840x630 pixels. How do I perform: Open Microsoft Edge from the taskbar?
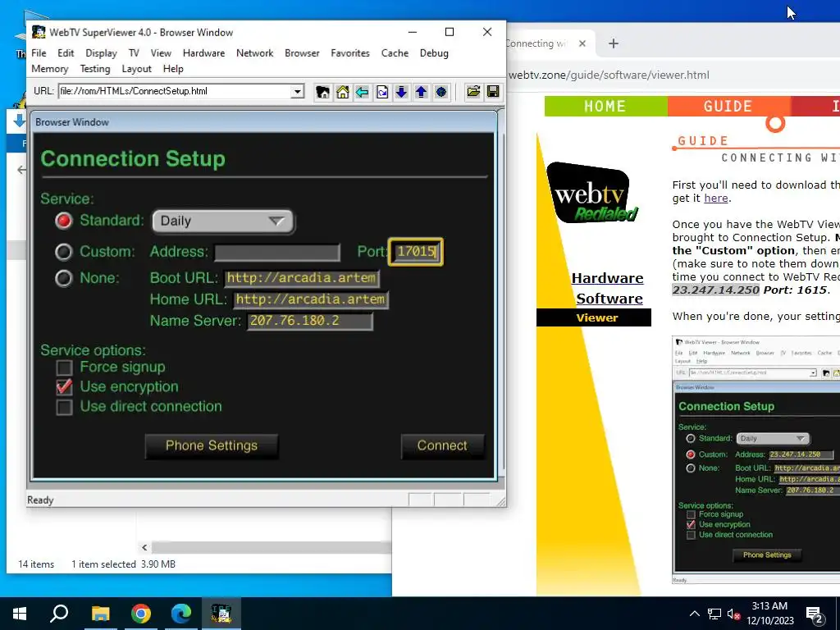coord(181,614)
